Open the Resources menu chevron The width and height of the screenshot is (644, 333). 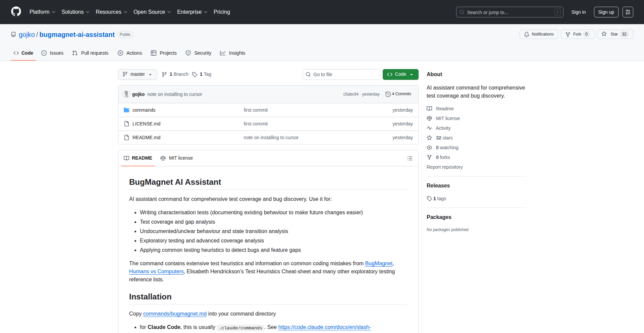[x=125, y=12]
